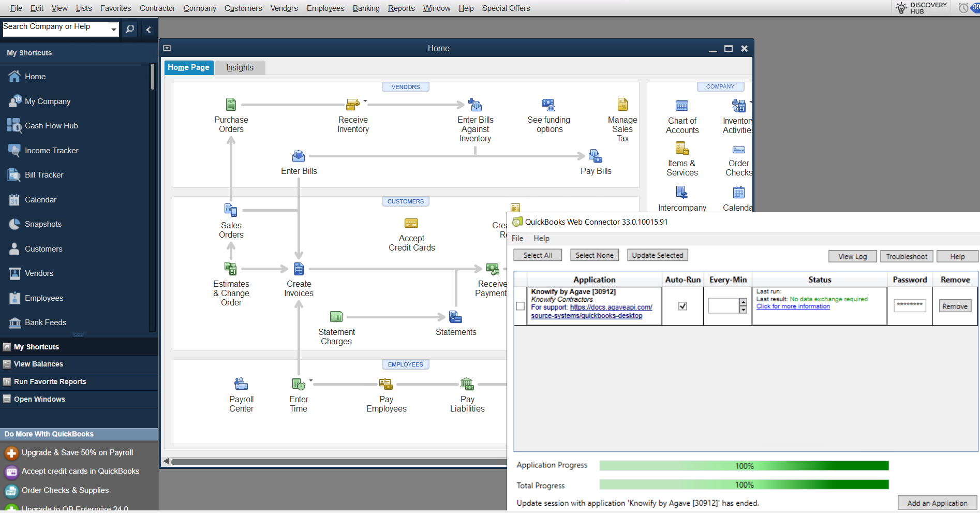Open the Create Invoices icon

pos(299,268)
